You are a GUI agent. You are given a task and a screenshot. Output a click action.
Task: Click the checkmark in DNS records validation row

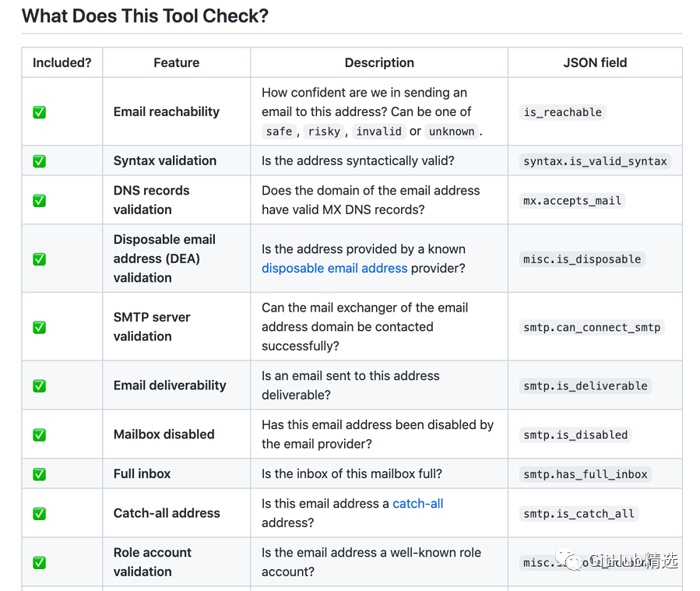tap(39, 200)
